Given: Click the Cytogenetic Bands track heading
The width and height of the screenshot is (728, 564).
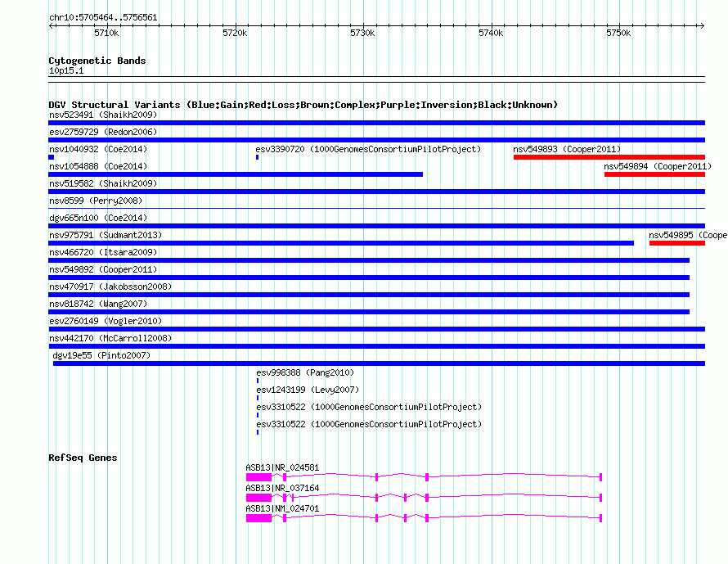Looking at the screenshot, I should 97,61.
